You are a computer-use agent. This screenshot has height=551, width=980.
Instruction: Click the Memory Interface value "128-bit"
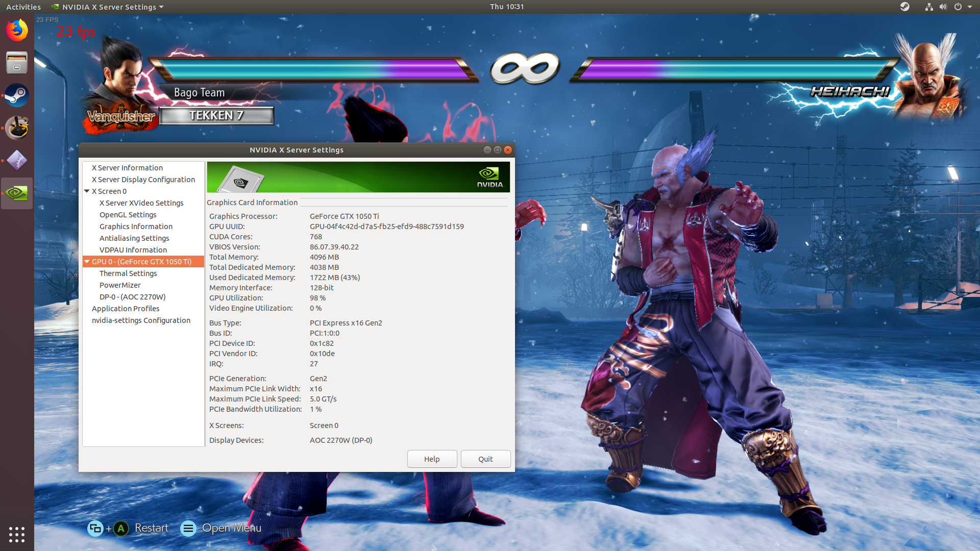click(322, 288)
